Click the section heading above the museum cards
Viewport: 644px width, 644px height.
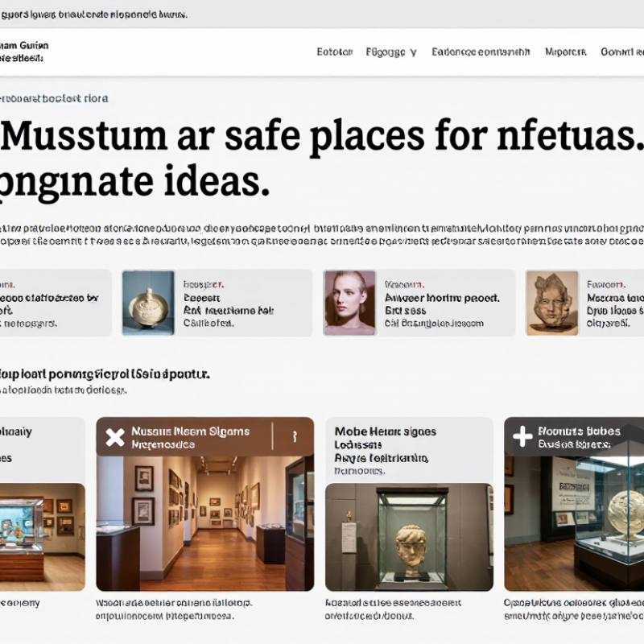[105, 374]
